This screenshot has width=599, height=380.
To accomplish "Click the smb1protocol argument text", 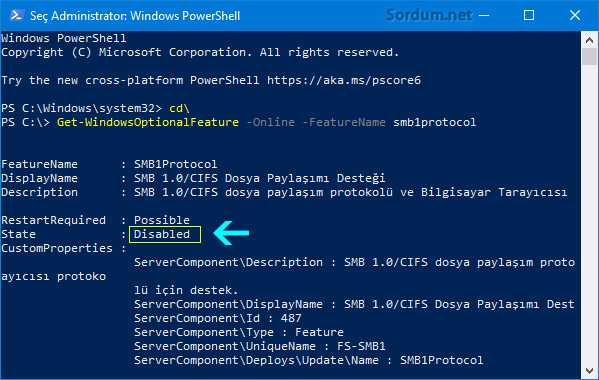I will pos(435,122).
